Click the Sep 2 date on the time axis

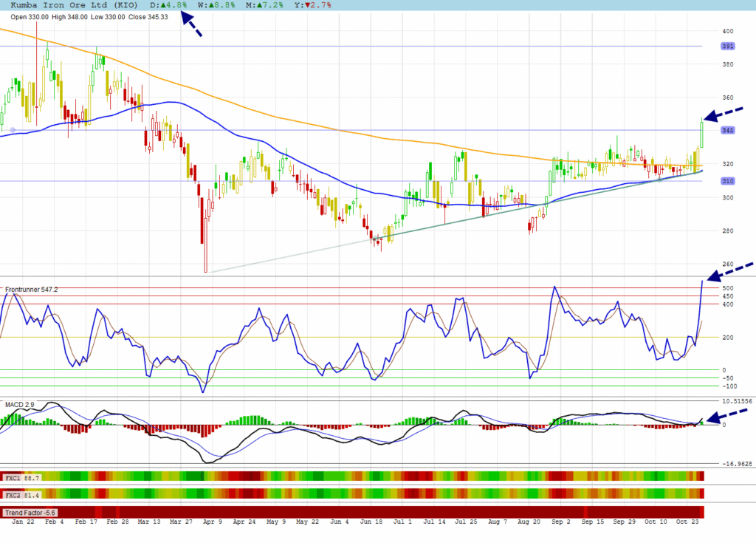(560, 522)
